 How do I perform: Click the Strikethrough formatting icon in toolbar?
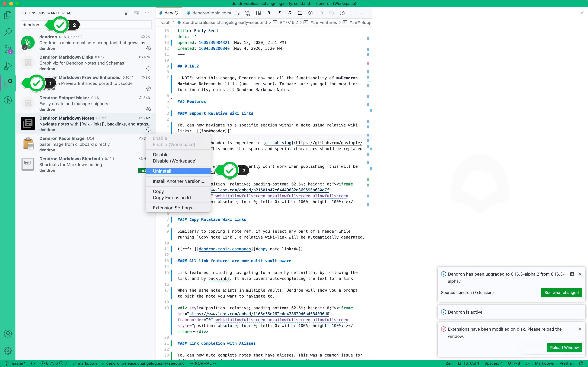[290, 13]
